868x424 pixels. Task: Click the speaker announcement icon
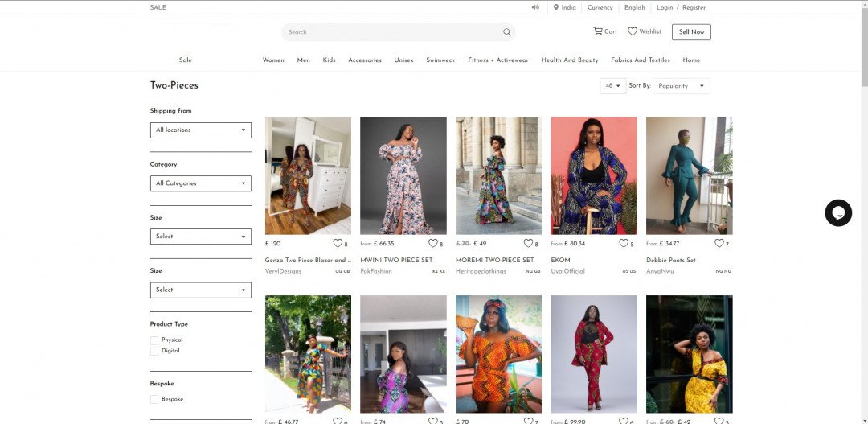[535, 7]
